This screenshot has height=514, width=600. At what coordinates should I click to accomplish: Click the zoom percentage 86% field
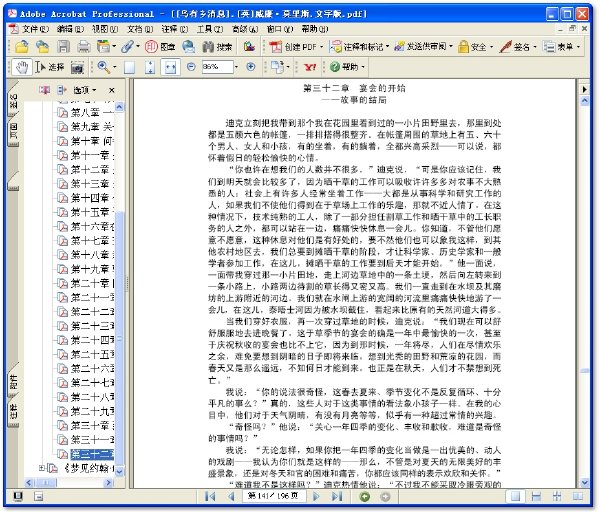coord(217,67)
